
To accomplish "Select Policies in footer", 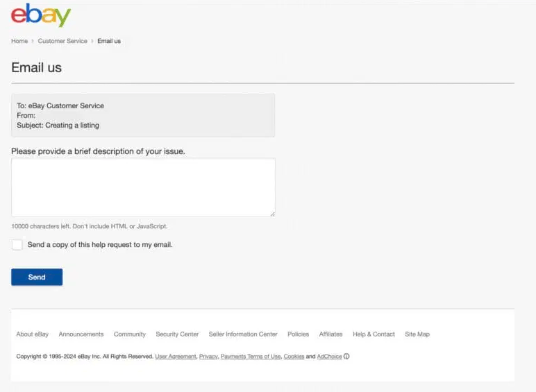I will coord(298,334).
